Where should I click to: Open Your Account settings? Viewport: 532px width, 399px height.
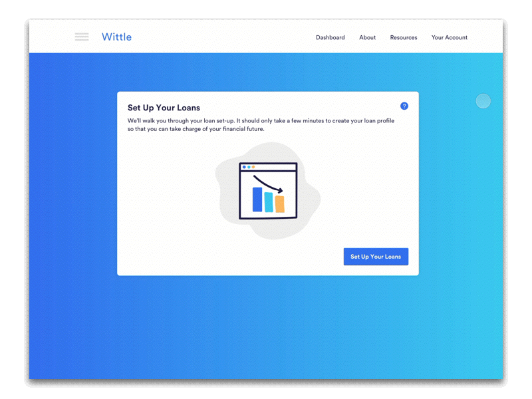pyautogui.click(x=449, y=38)
